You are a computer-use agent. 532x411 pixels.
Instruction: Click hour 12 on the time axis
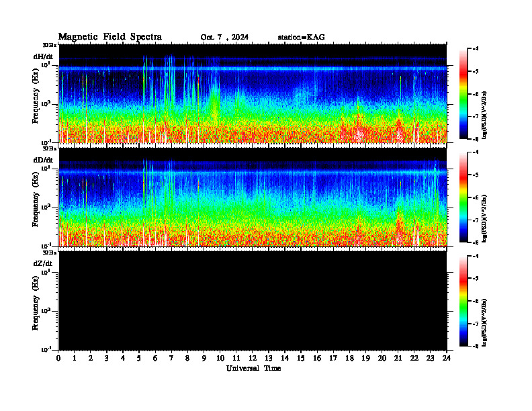(253, 359)
